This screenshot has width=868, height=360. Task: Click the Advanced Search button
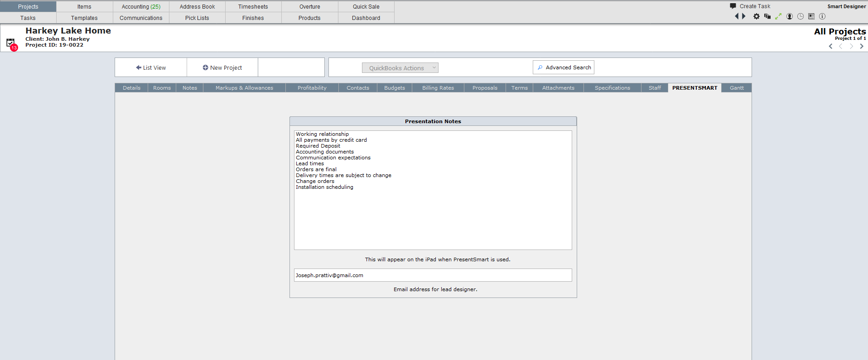[564, 67]
